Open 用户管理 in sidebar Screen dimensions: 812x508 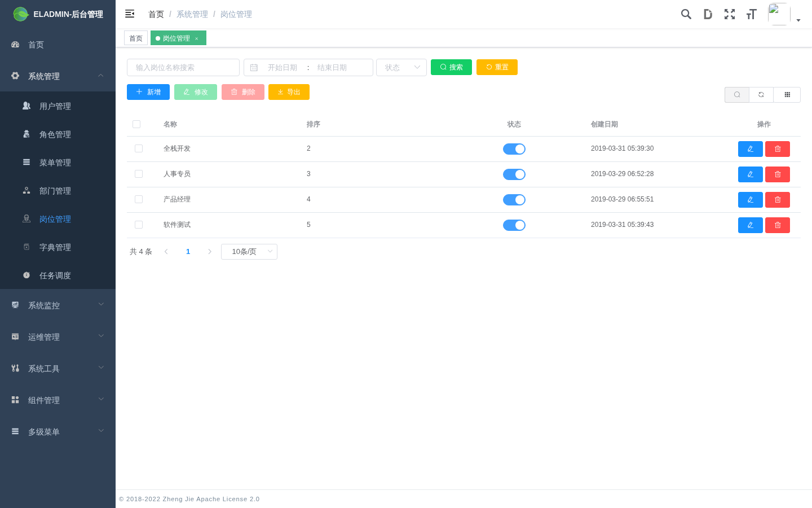coord(58,106)
